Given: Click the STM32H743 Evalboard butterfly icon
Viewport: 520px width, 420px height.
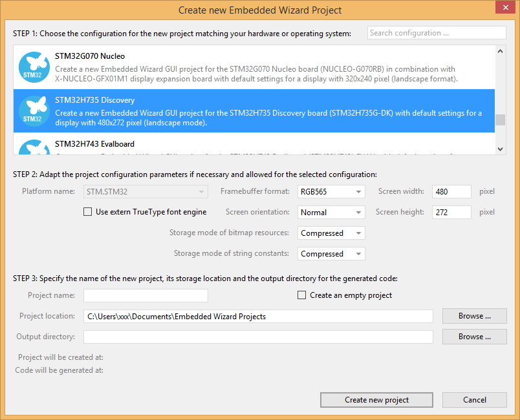Looking at the screenshot, I should pos(34,148).
